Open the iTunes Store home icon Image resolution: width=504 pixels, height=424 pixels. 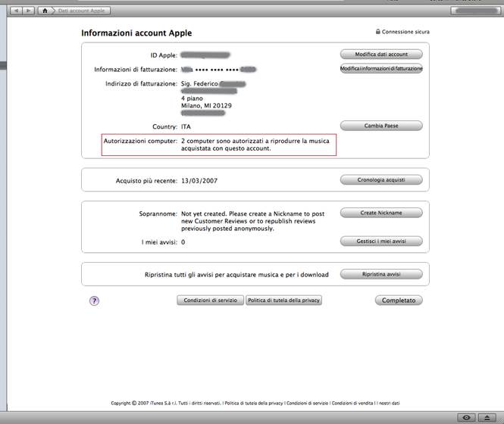point(45,11)
